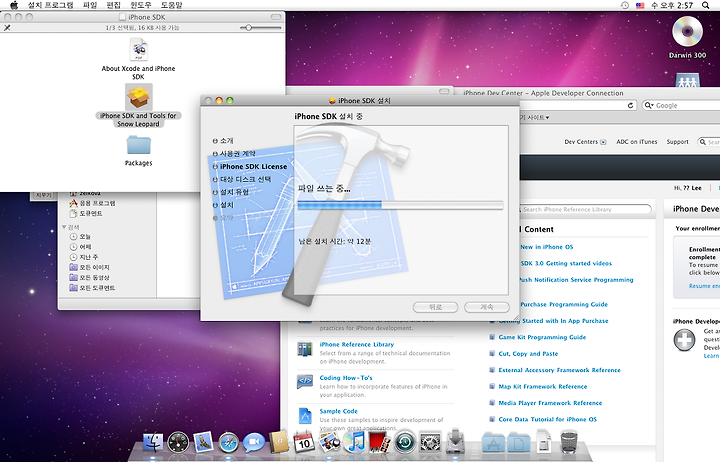
Task: Click the installer progress bar
Action: pyautogui.click(x=400, y=205)
